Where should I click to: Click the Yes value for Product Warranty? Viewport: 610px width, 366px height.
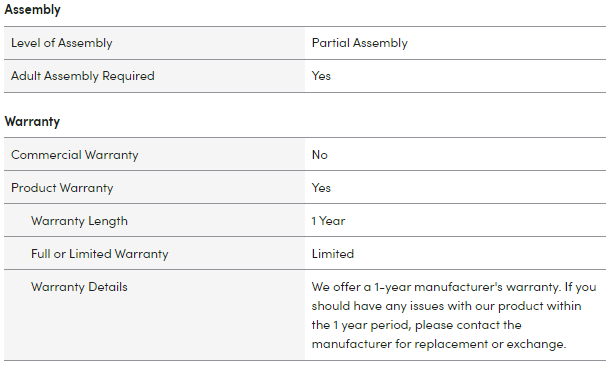click(x=321, y=188)
